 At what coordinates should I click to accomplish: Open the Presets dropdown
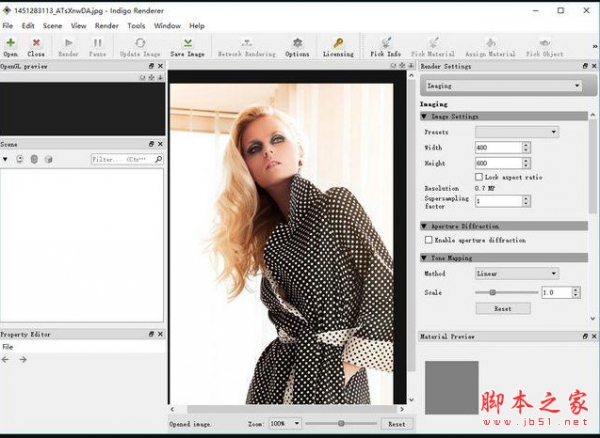tap(517, 132)
